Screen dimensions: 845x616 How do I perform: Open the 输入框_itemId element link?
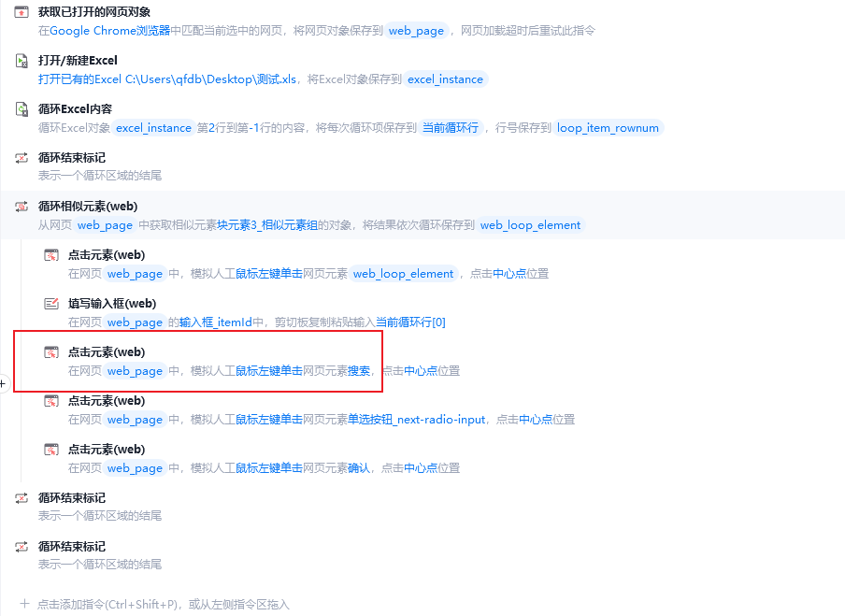(x=216, y=322)
